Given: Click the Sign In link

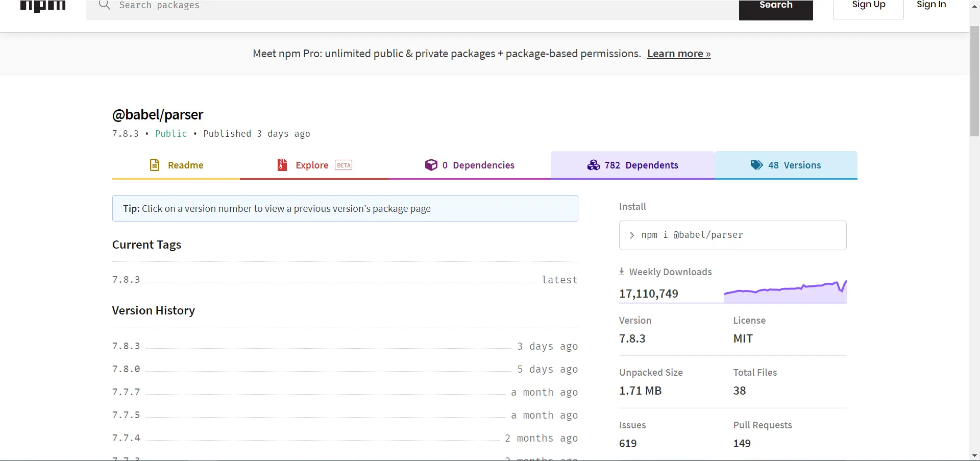Looking at the screenshot, I should 932,5.
